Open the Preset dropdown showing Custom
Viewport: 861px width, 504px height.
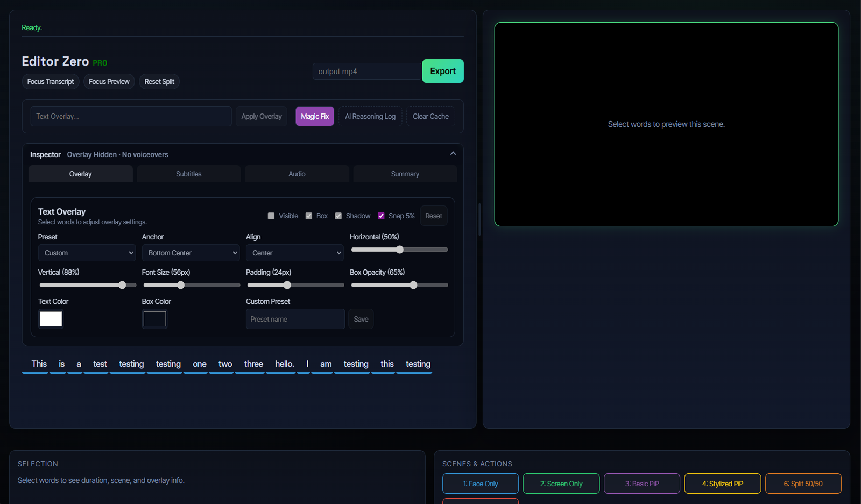87,253
